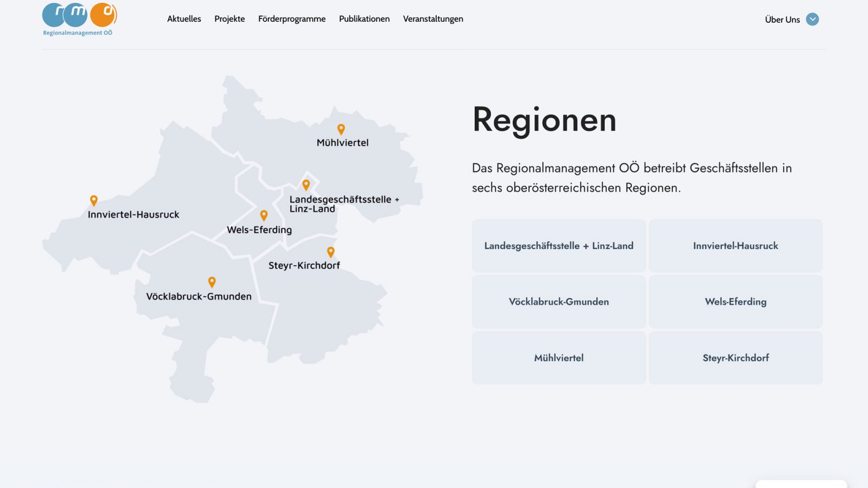
Task: Expand the Über Uns dropdown arrow
Action: [812, 19]
